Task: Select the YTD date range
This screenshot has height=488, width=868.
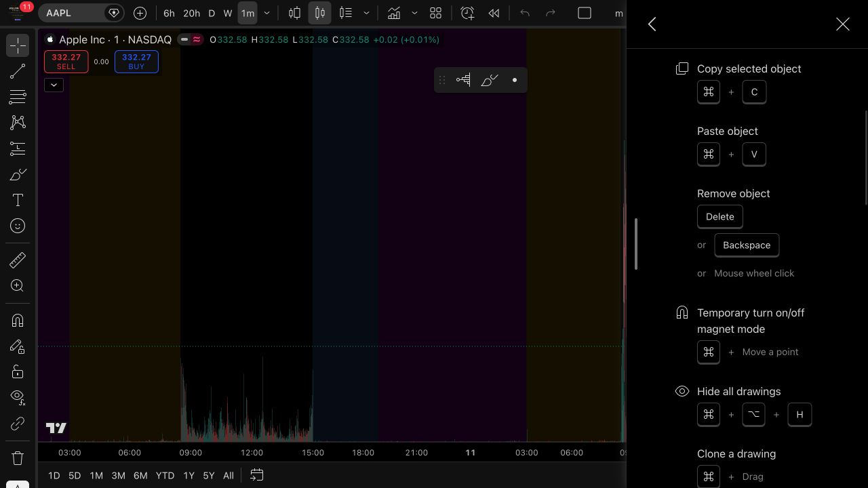Action: 165,476
